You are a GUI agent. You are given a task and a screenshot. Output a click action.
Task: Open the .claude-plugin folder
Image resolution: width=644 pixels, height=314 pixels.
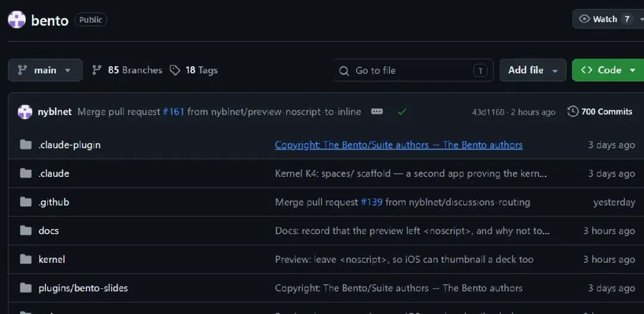69,145
